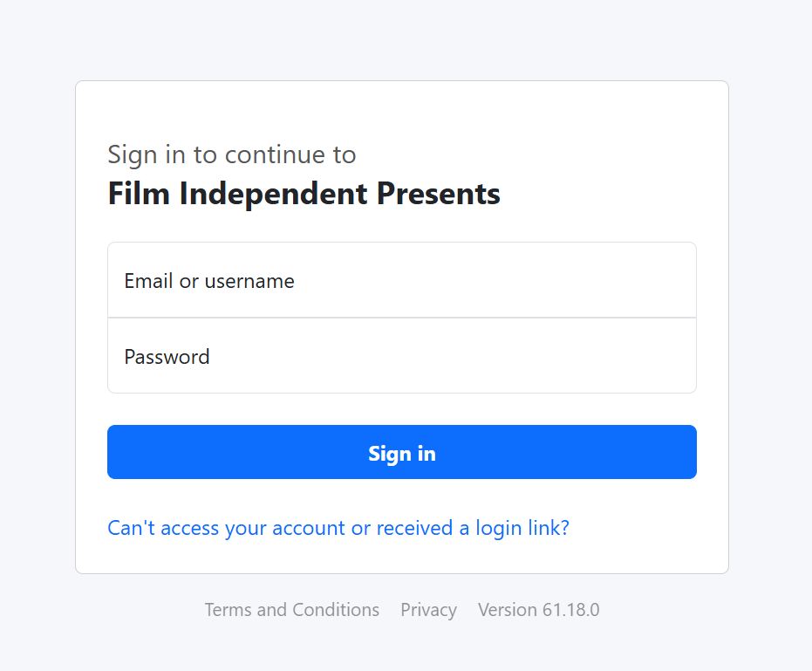Click the Version 61.18.0 text
This screenshot has width=812, height=671.
pyautogui.click(x=538, y=610)
